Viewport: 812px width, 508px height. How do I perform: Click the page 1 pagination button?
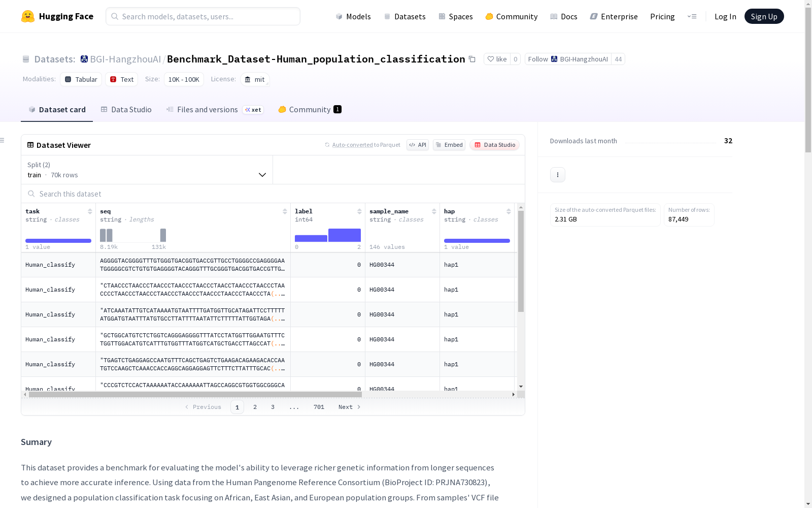237,407
